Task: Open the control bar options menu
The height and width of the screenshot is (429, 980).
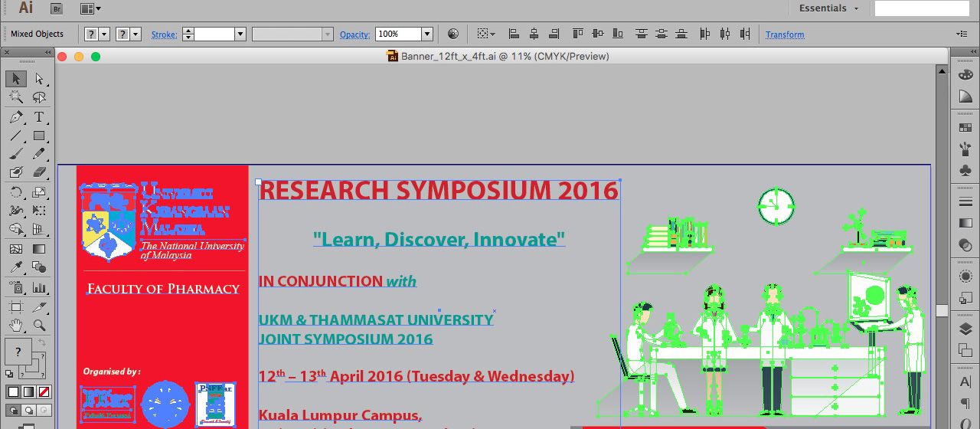Action: (x=962, y=34)
